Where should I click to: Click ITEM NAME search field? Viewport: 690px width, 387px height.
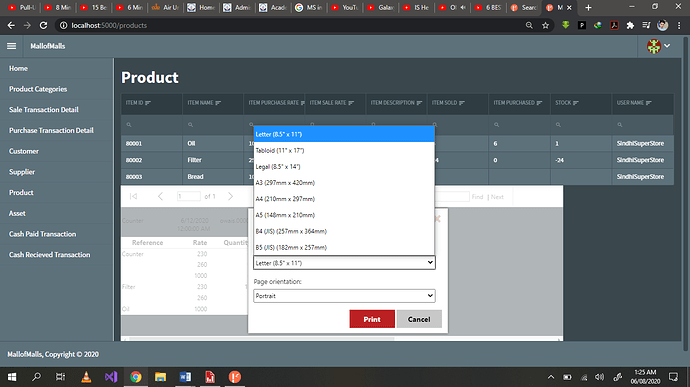tap(213, 125)
